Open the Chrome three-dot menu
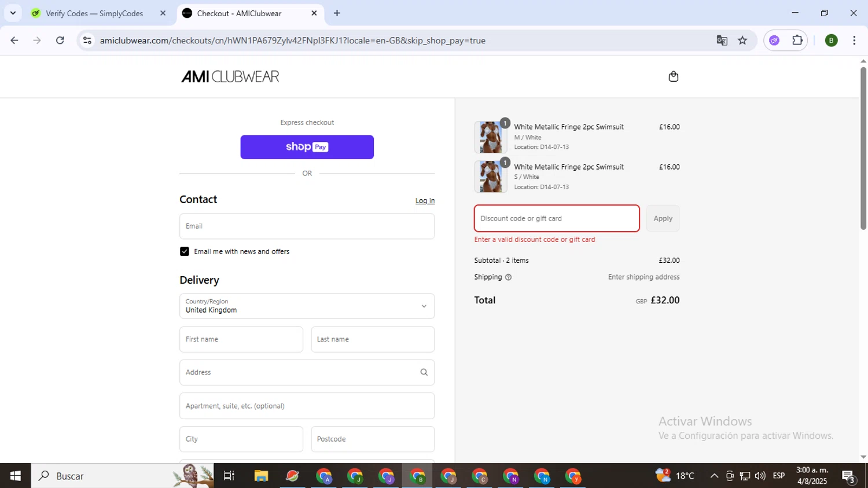Image resolution: width=868 pixels, height=488 pixels. click(854, 40)
